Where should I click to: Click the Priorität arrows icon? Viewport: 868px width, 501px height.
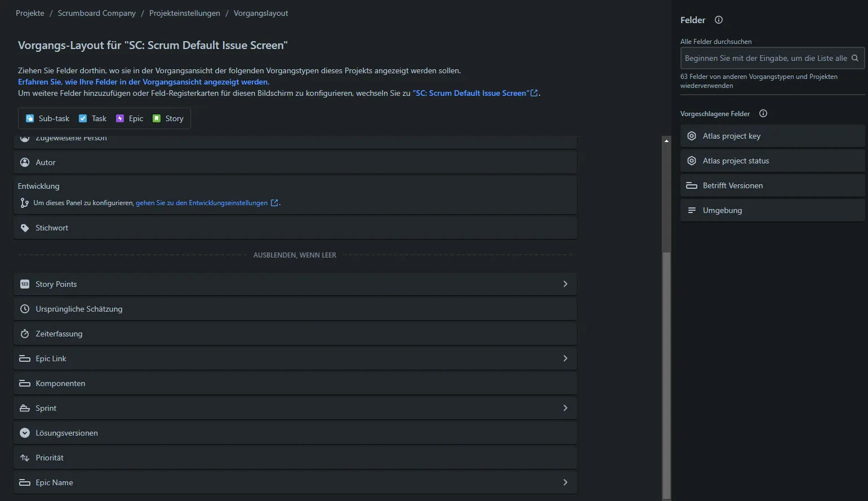coord(25,458)
